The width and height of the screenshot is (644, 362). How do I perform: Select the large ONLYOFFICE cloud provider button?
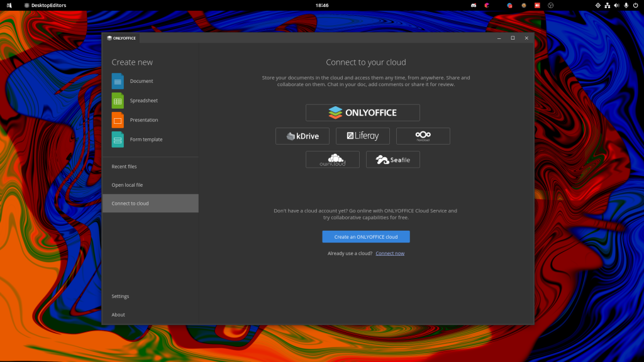pos(363,112)
